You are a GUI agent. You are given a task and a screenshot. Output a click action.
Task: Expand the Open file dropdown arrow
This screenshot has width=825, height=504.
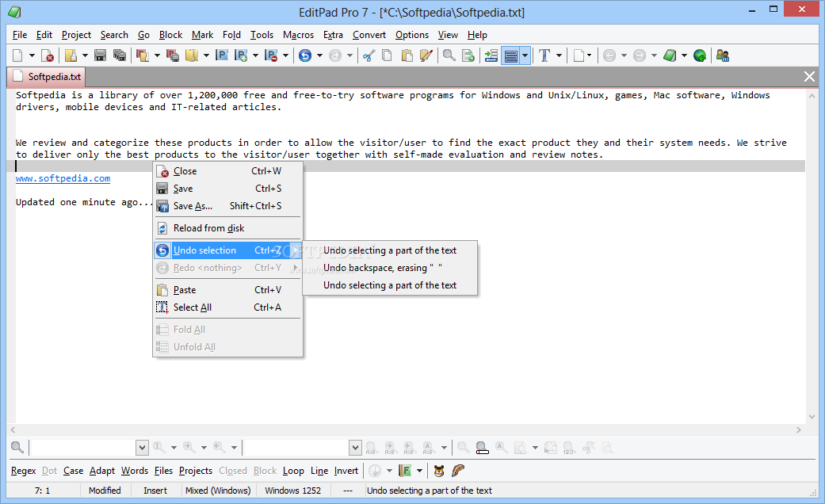pos(85,55)
